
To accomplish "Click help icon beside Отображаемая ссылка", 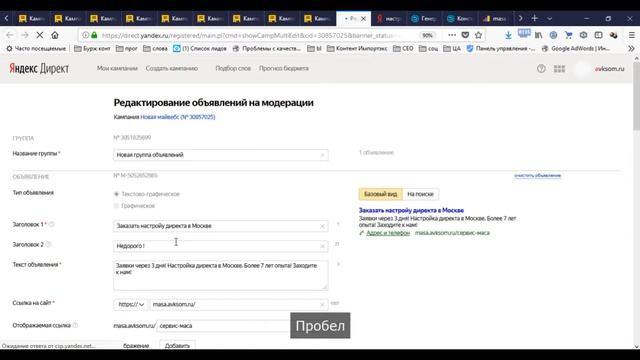I will (75, 325).
